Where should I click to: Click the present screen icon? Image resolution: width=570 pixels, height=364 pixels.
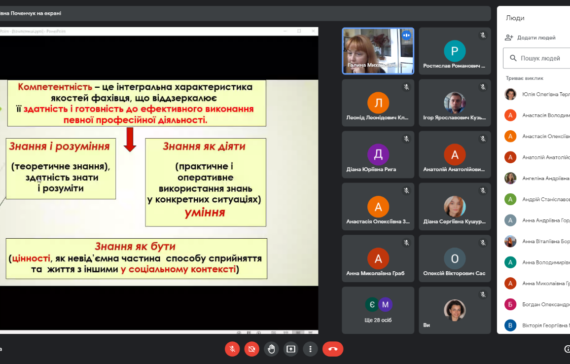tap(291, 349)
